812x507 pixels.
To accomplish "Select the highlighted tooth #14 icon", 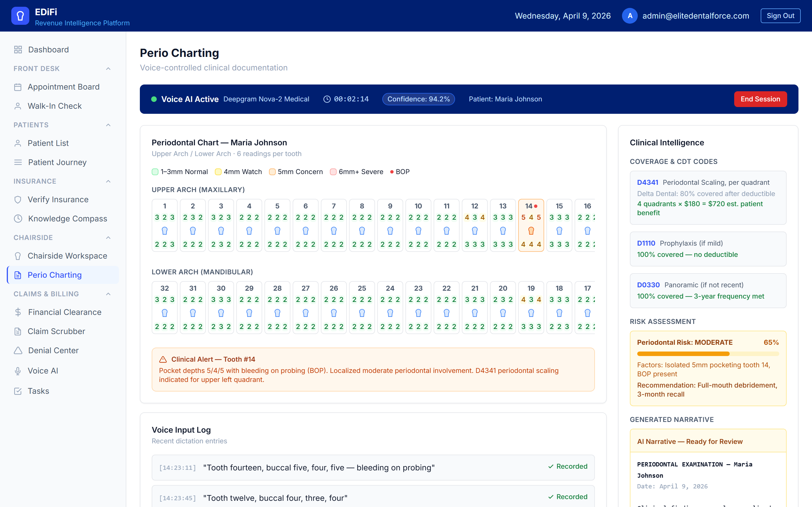I will [x=531, y=230].
